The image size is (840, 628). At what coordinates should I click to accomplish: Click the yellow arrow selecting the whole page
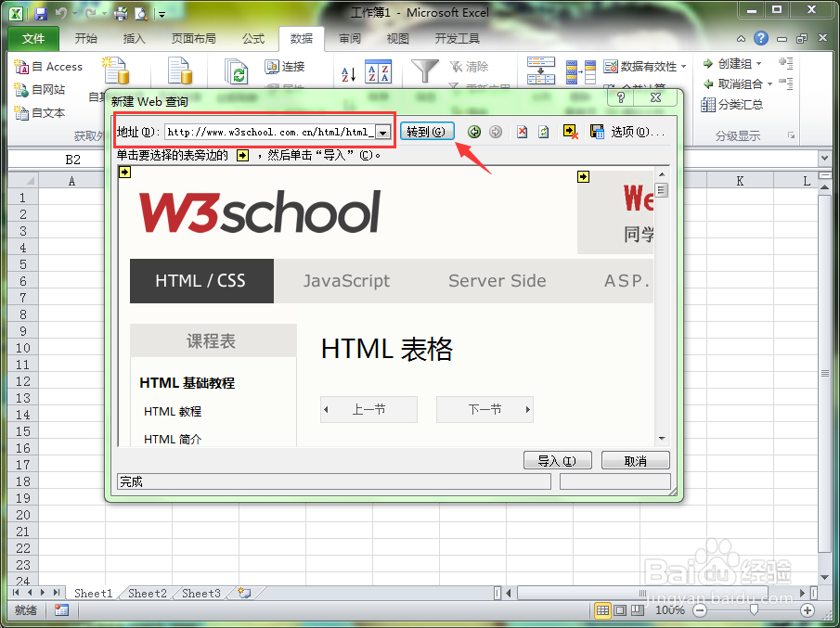[124, 172]
